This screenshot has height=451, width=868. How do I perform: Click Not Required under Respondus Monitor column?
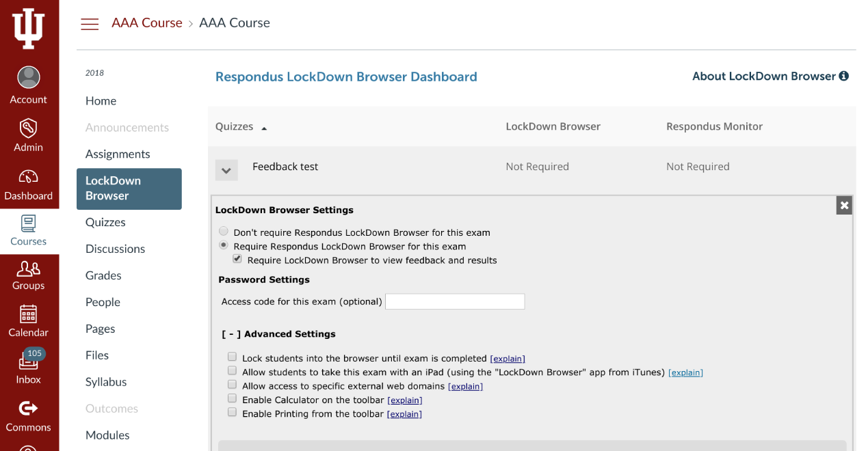pos(698,167)
